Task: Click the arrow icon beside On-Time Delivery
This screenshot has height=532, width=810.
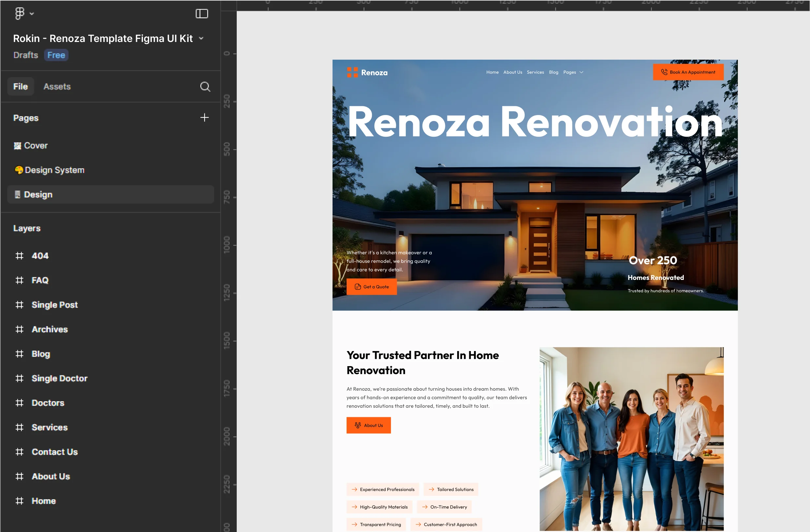Action: point(425,507)
